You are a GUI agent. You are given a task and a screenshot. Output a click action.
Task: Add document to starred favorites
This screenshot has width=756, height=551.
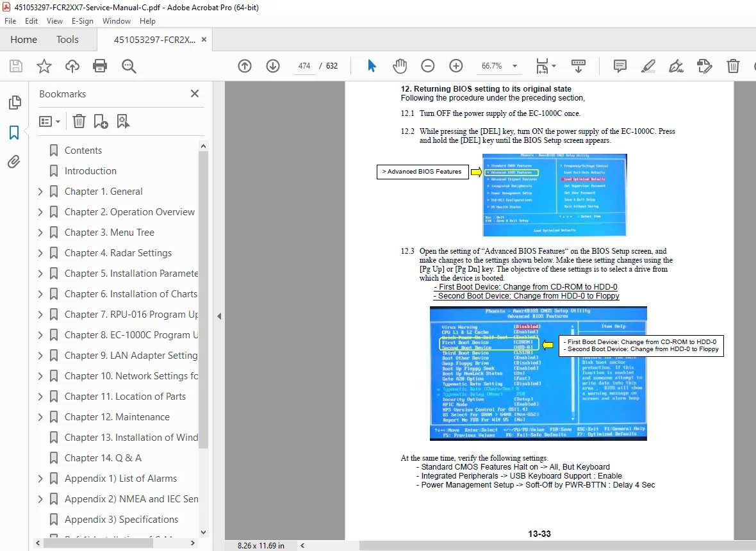[44, 66]
